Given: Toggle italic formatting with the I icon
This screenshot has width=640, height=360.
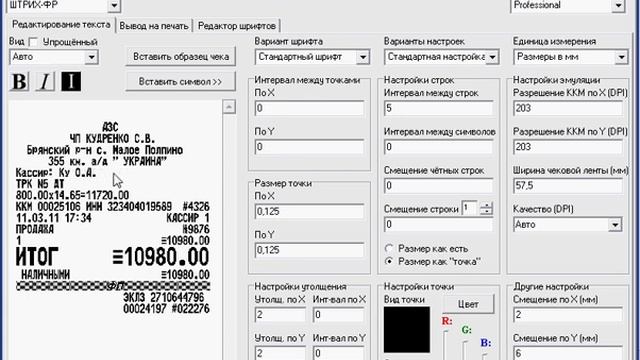Looking at the screenshot, I should coord(45,81).
